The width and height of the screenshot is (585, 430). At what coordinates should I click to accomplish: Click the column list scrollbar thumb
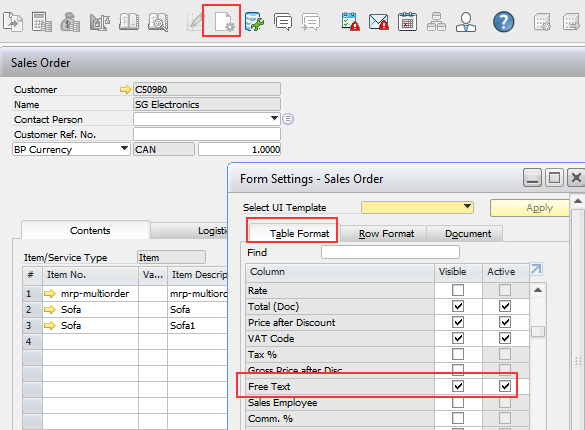(x=538, y=331)
